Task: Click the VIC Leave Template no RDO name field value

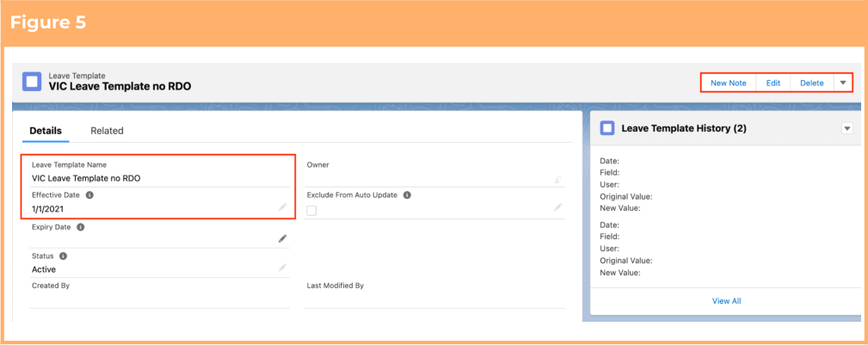Action: (x=86, y=178)
